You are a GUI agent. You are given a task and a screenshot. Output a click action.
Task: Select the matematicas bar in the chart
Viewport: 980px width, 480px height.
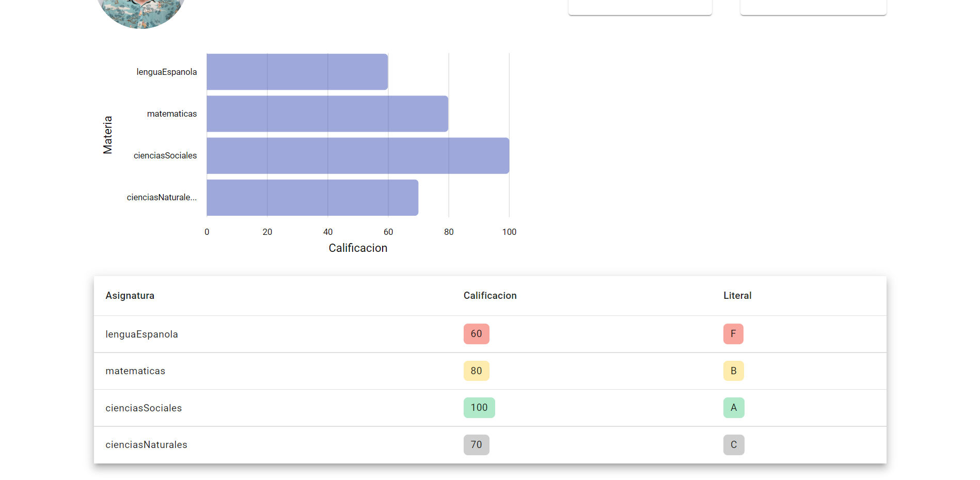(327, 114)
